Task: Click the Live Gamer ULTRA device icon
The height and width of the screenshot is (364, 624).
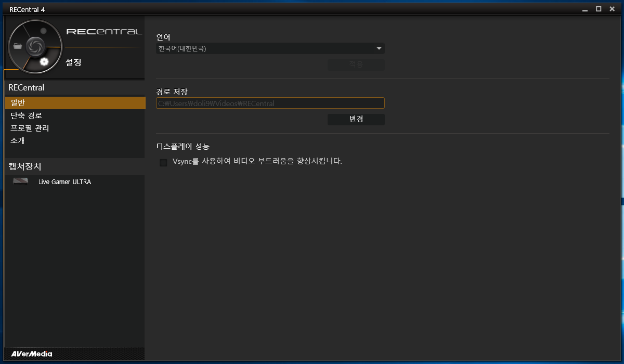Action: click(20, 182)
